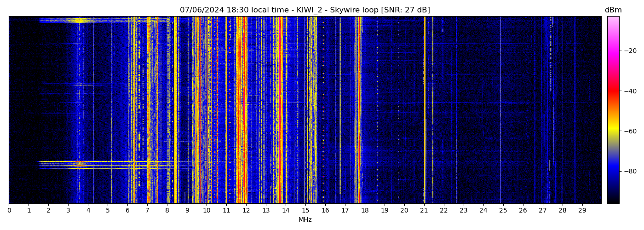
Task: Click the plot title showing KIWI_2 Skywire loop
Action: [305, 10]
